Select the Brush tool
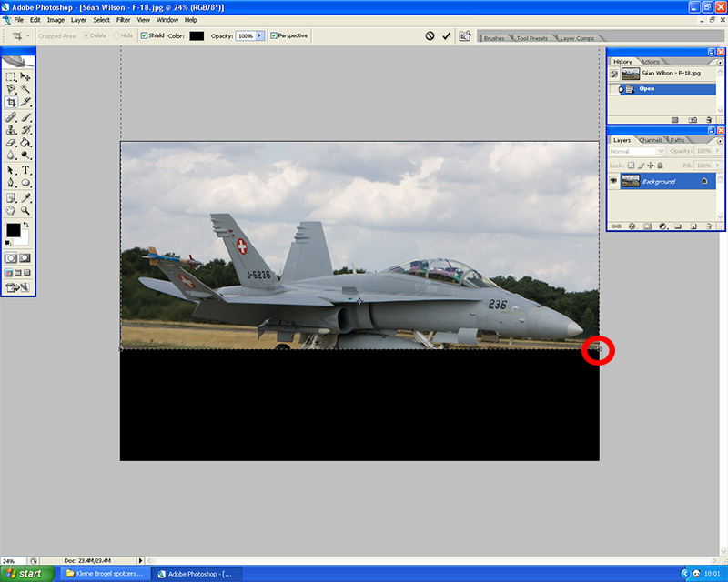 click(x=25, y=117)
